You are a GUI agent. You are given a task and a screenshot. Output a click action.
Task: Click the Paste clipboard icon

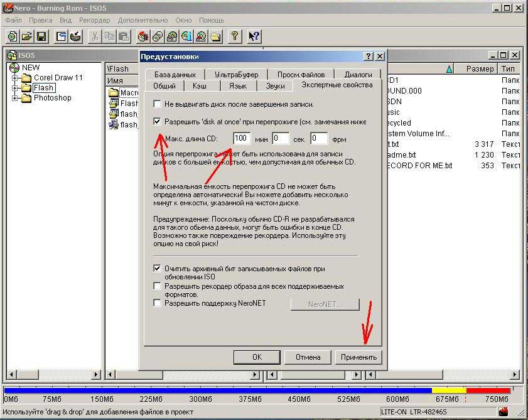pyautogui.click(x=124, y=36)
